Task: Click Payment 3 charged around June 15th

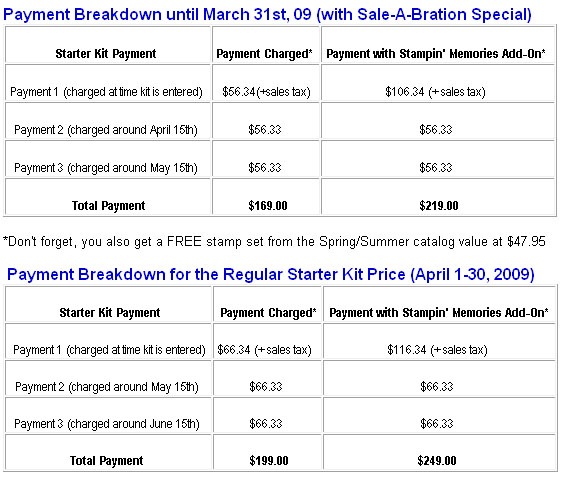Action: tap(107, 424)
